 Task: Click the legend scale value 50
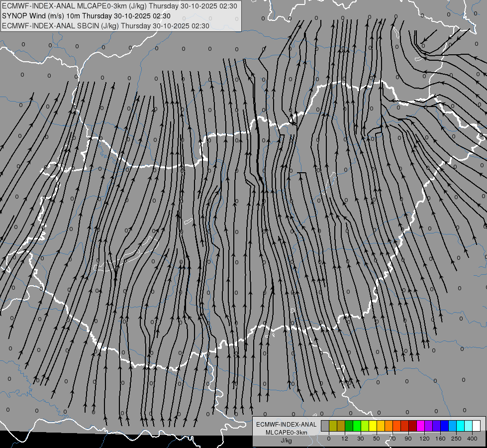coord(377,439)
